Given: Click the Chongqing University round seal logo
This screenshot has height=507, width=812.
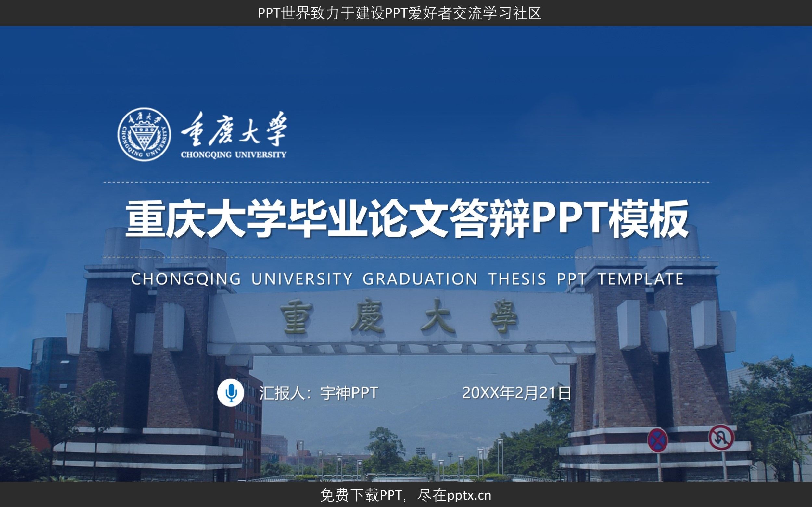Looking at the screenshot, I should point(144,134).
